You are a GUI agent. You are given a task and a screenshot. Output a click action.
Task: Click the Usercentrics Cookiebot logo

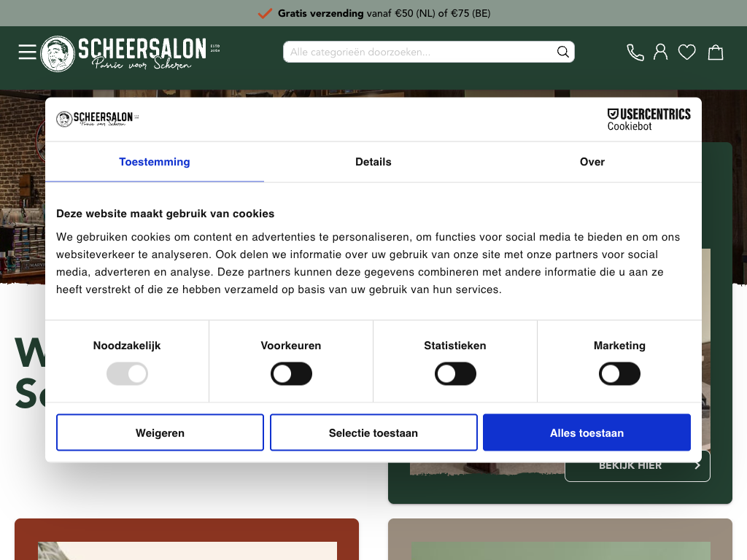pyautogui.click(x=649, y=120)
